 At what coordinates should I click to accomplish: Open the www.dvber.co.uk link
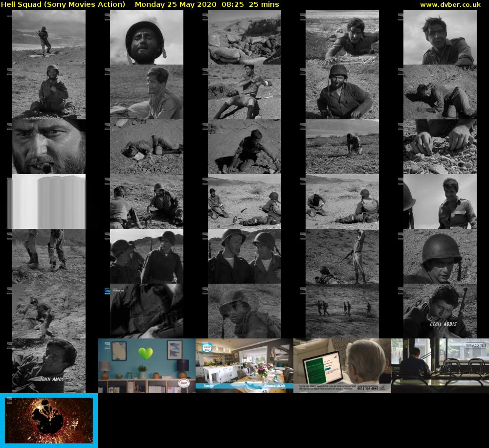450,4
